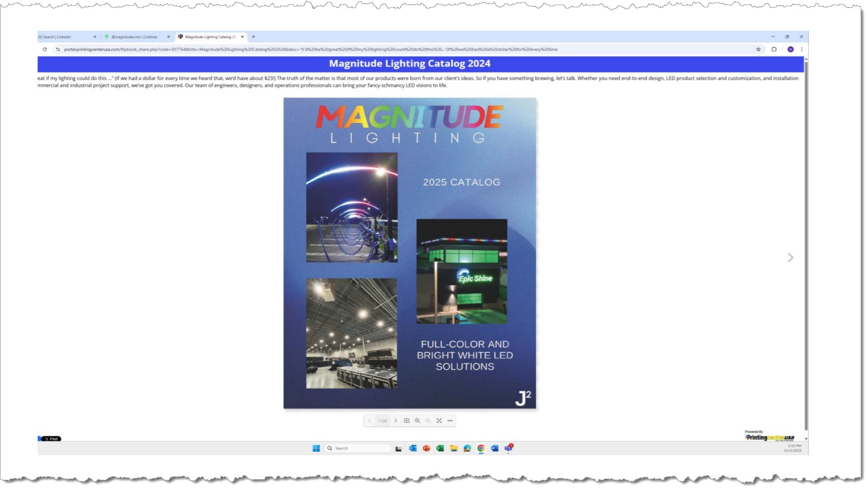Open Excel from the taskbar

[x=440, y=448]
